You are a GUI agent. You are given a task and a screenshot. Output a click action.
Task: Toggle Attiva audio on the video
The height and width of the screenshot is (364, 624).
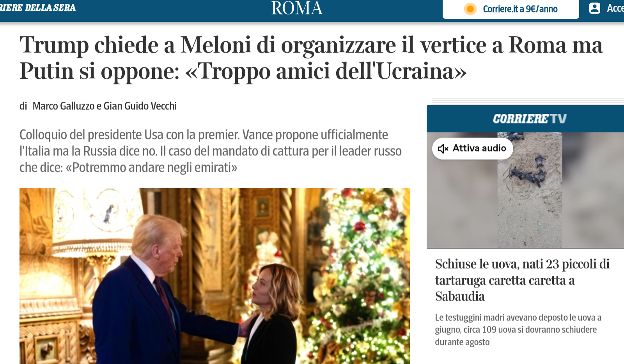(x=472, y=148)
